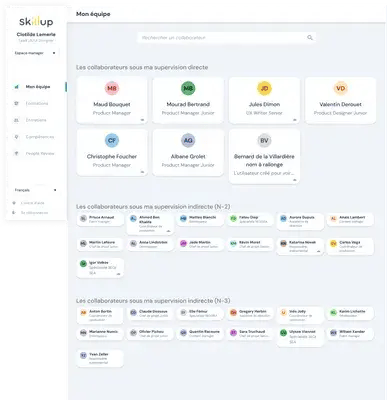Open Entretiens in the sidebar menu
This screenshot has width=388, height=400.
point(36,120)
